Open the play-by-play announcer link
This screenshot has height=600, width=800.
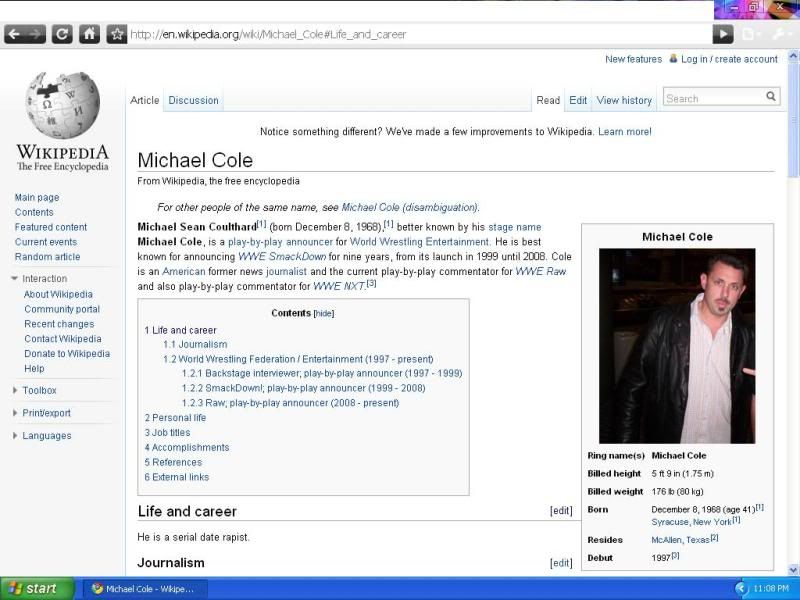click(x=280, y=242)
